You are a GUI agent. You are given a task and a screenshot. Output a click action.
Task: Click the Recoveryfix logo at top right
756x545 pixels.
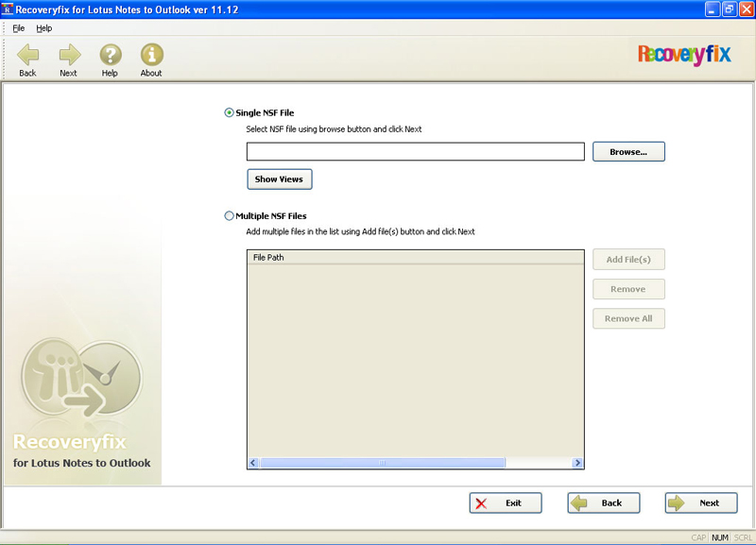(684, 55)
